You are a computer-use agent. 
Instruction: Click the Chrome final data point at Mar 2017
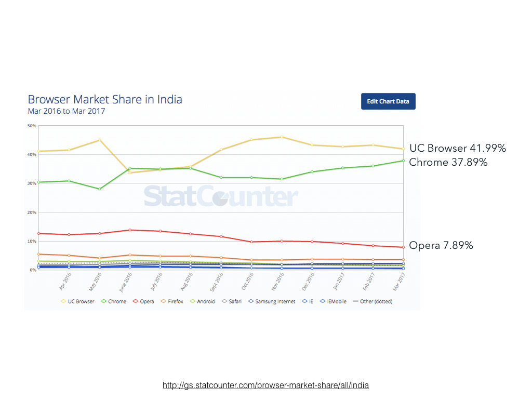[403, 161]
